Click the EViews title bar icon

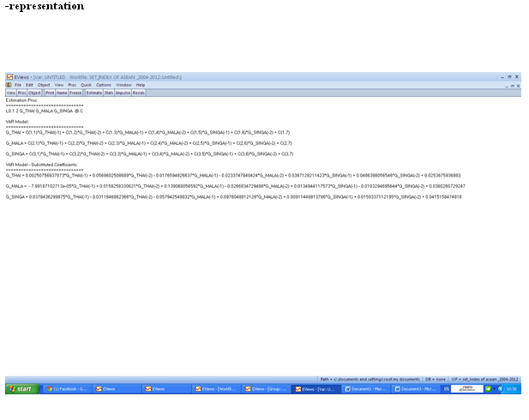tap(9, 77)
